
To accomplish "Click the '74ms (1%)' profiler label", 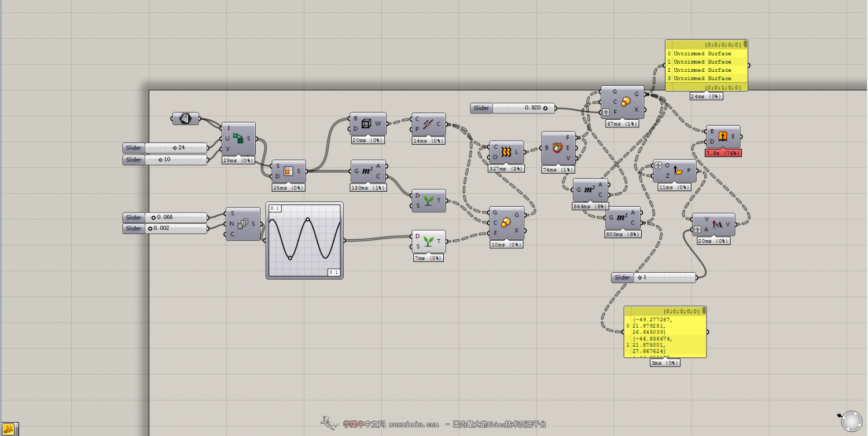I will click(x=558, y=170).
